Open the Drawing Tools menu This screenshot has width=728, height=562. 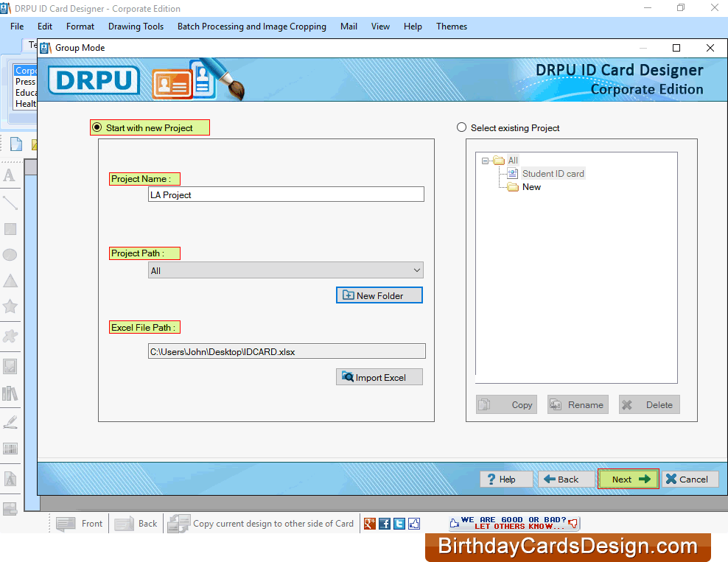(x=136, y=27)
